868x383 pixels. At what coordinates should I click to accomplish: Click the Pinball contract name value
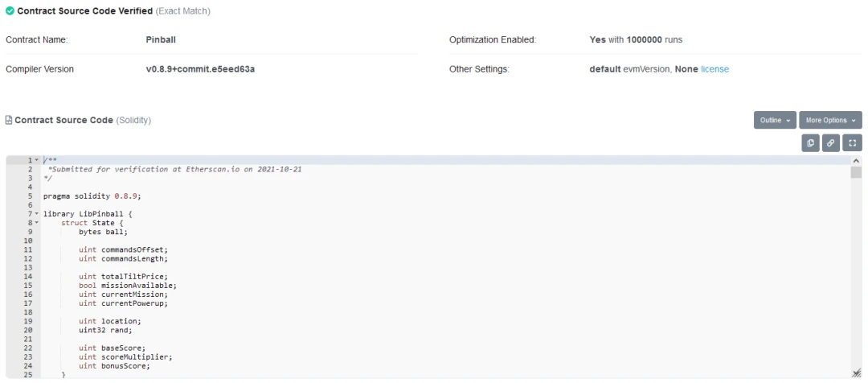pos(161,40)
